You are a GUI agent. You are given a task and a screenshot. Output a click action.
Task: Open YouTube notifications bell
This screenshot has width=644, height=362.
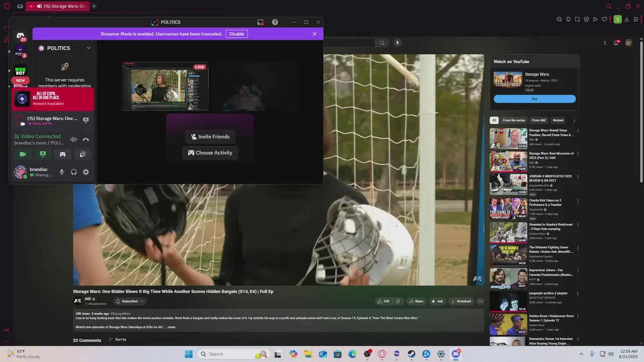616,43
